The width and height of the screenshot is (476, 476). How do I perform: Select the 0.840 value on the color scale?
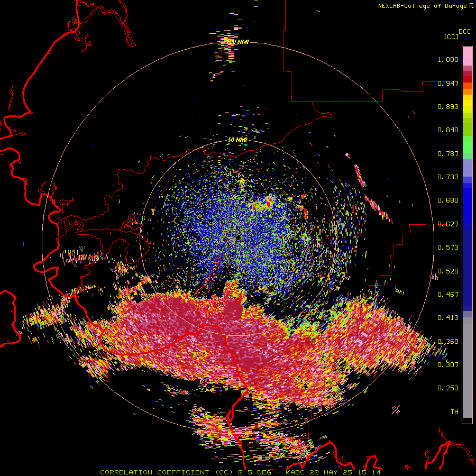coord(448,130)
